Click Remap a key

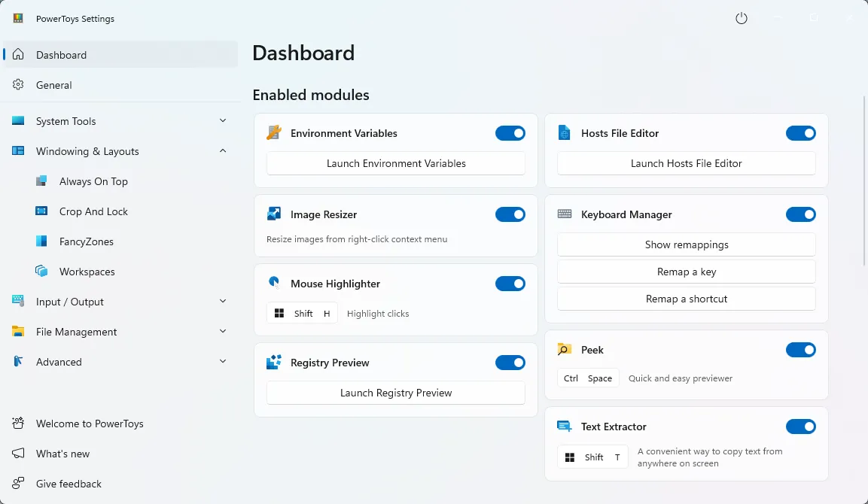point(686,272)
